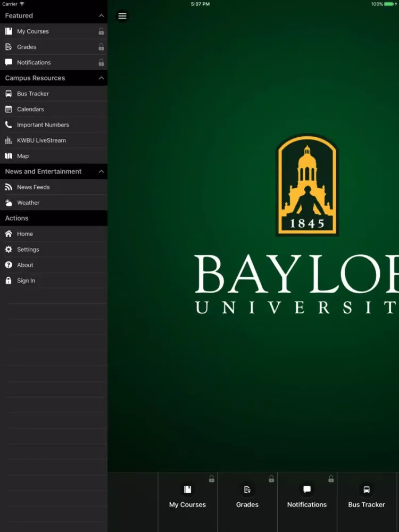Open News Feeds label in sidebar
Screen dimensions: 399x532
click(x=33, y=187)
